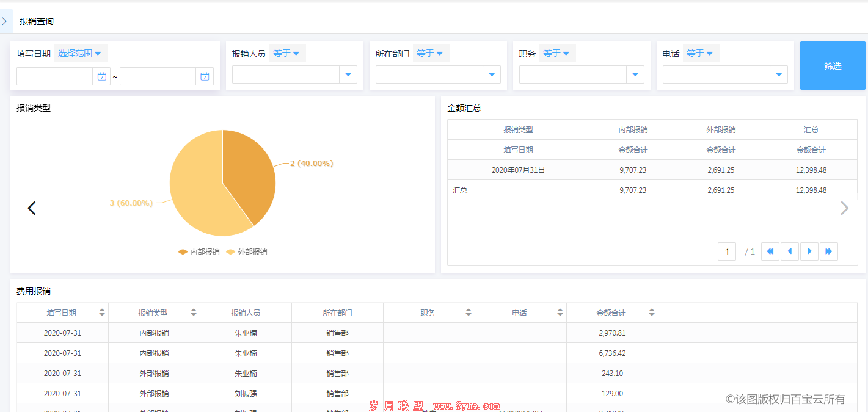868x412 pixels.
Task: Toggle 内部报销 legend item
Action: [x=199, y=251]
